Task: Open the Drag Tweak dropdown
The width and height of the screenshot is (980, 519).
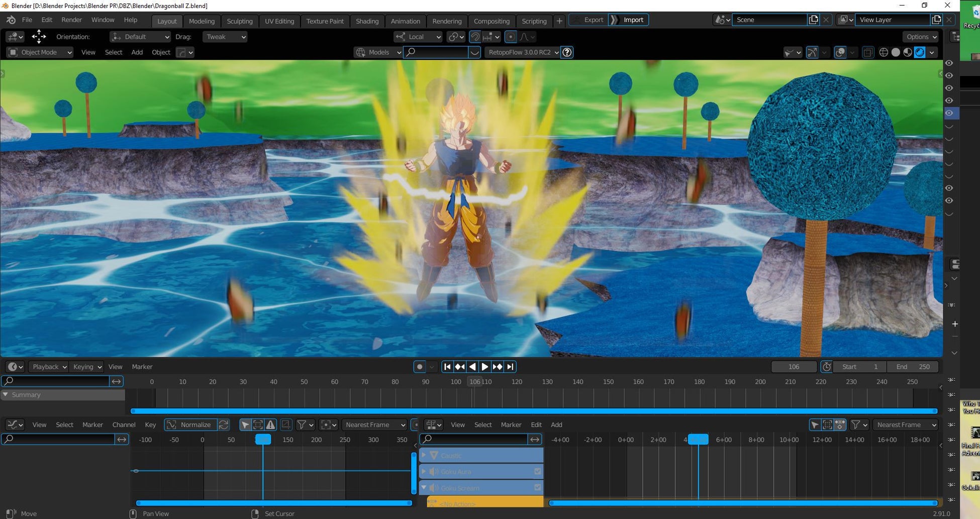Action: pos(225,37)
